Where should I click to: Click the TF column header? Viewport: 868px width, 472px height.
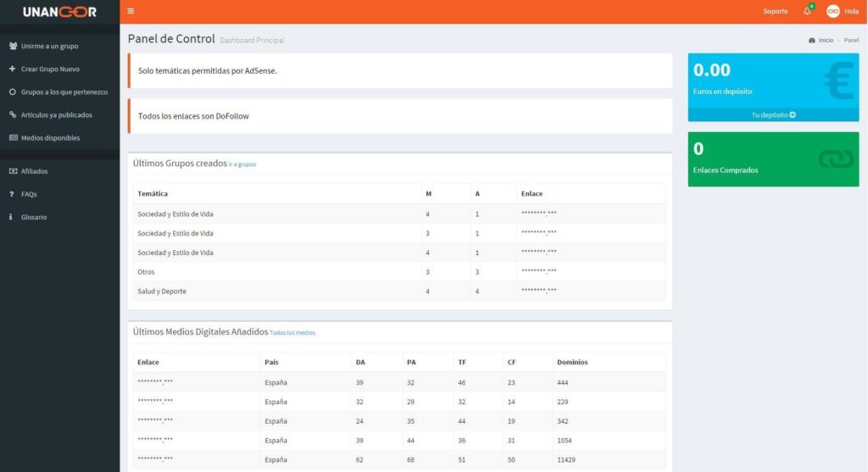click(x=462, y=362)
